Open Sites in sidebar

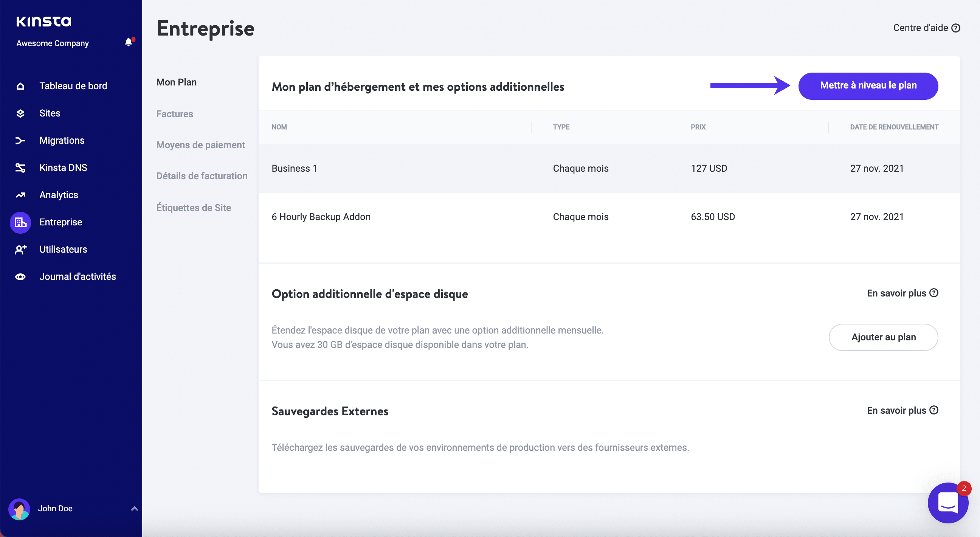pyautogui.click(x=50, y=113)
